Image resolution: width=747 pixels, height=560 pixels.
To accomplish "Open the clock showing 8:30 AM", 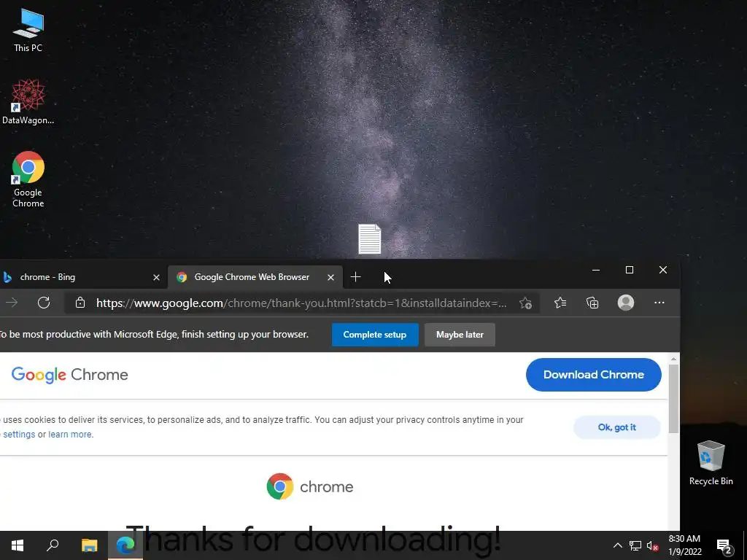I will [684, 545].
